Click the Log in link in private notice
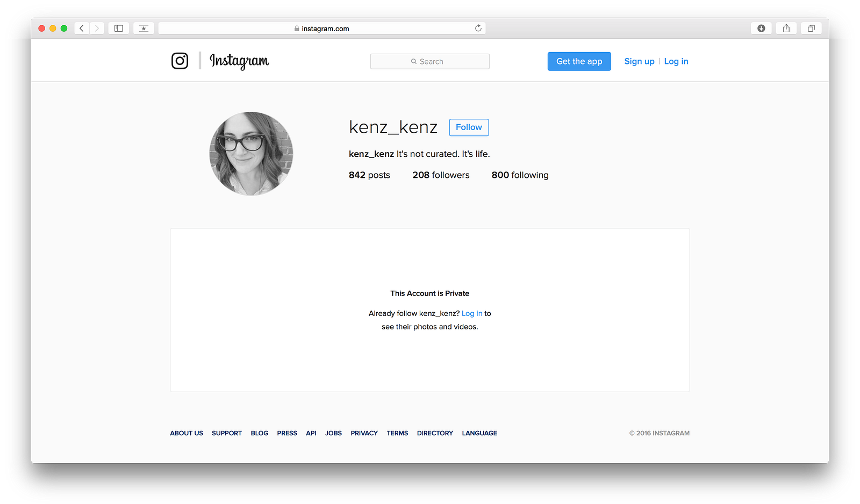 click(472, 313)
